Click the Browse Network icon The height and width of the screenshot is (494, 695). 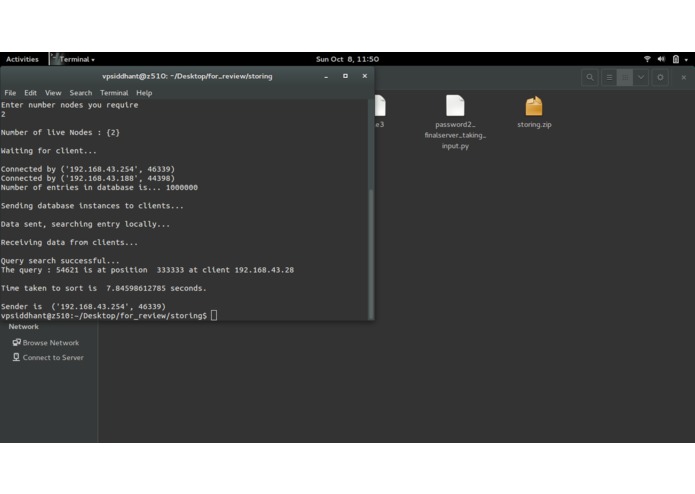(16, 342)
